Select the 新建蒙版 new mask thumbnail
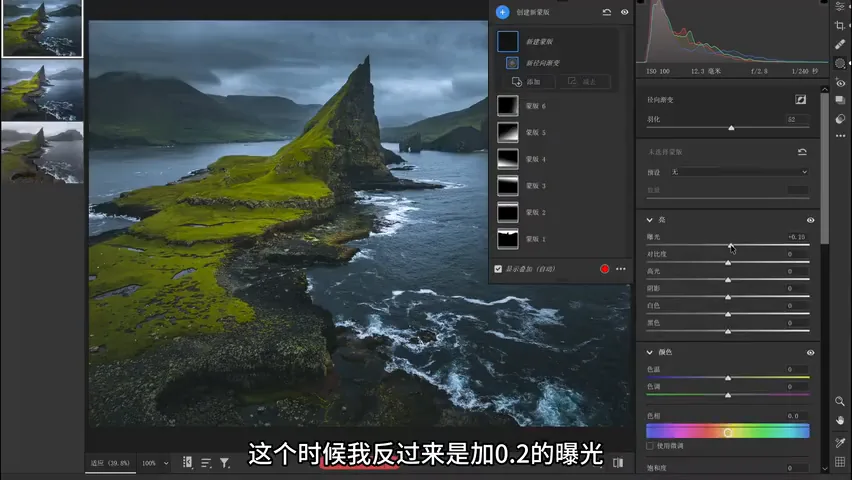The width and height of the screenshot is (852, 480). point(508,41)
